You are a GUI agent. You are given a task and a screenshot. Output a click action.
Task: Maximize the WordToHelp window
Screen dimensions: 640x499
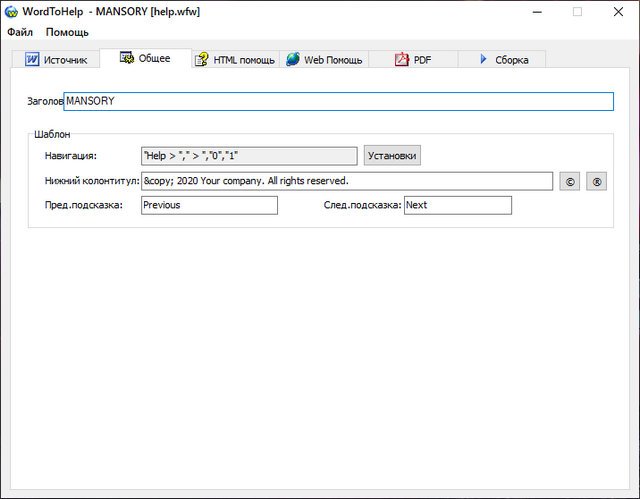point(577,12)
